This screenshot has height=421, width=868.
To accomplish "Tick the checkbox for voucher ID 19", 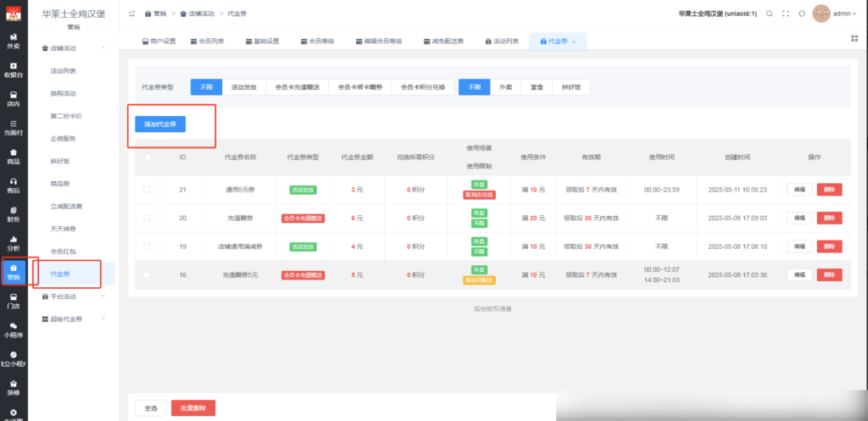I will (147, 247).
